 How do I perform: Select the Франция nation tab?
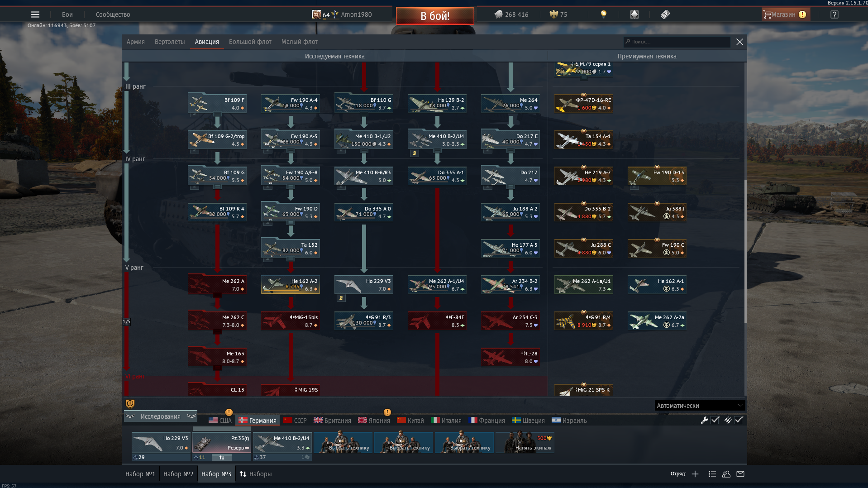coord(487,421)
